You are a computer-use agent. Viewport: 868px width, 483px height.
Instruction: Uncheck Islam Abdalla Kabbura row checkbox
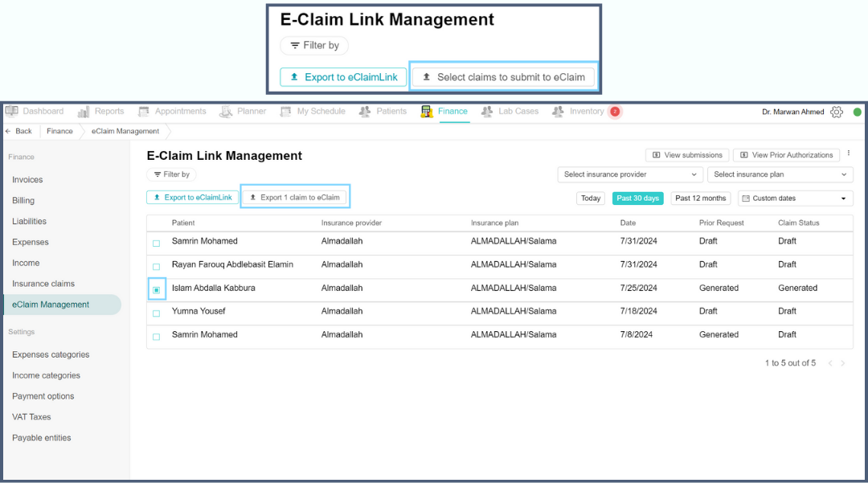[156, 289]
